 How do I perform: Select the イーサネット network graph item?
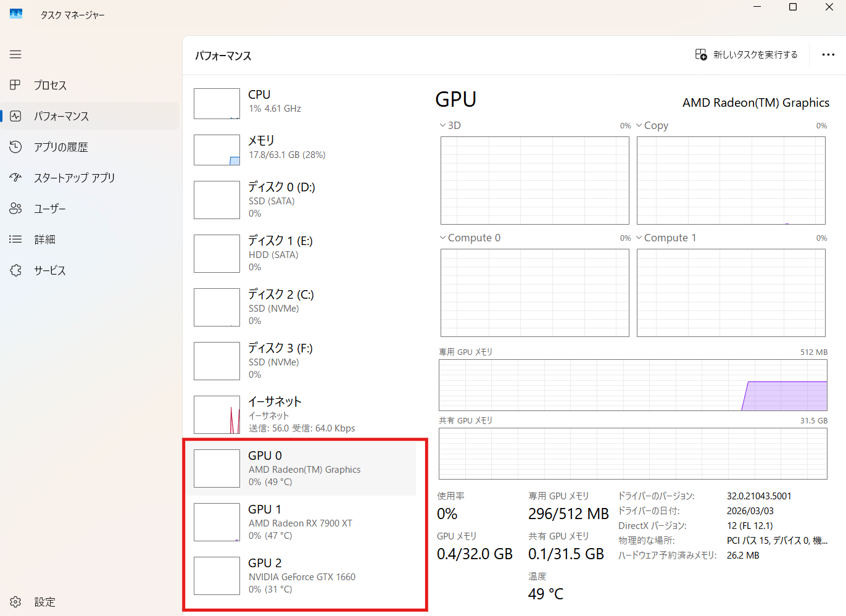click(300, 415)
